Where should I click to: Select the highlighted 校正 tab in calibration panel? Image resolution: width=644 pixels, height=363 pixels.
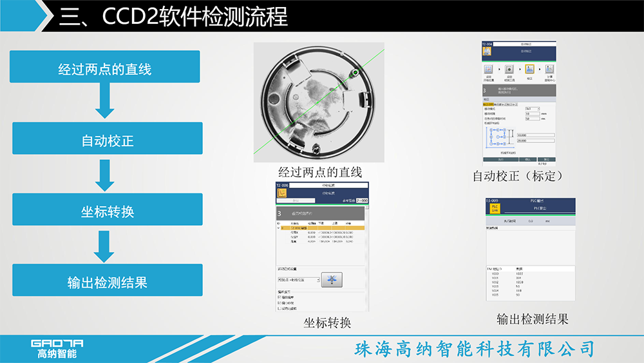(487, 104)
